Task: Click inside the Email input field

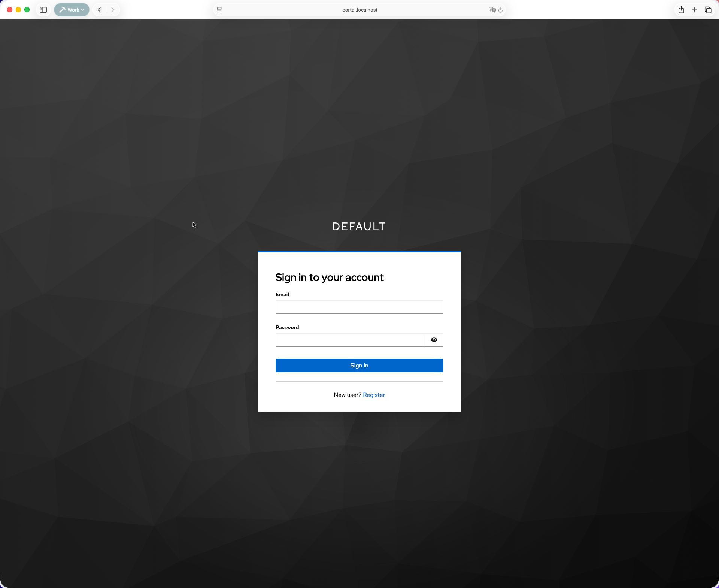Action: point(359,307)
